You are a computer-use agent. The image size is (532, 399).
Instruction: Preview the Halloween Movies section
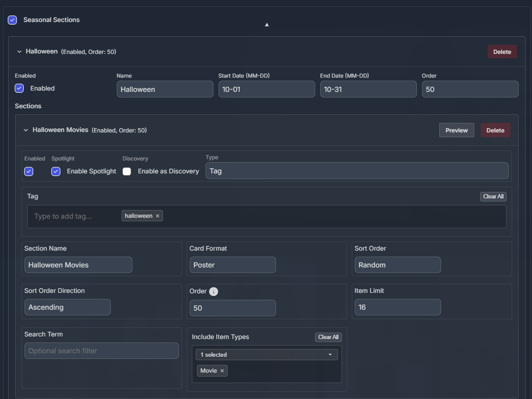tap(457, 130)
